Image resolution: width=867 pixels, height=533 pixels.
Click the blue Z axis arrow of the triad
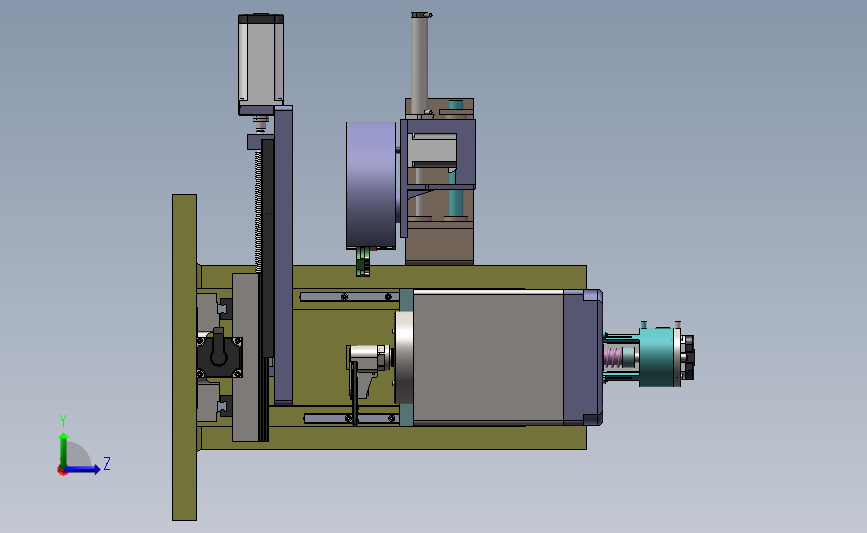[83, 470]
